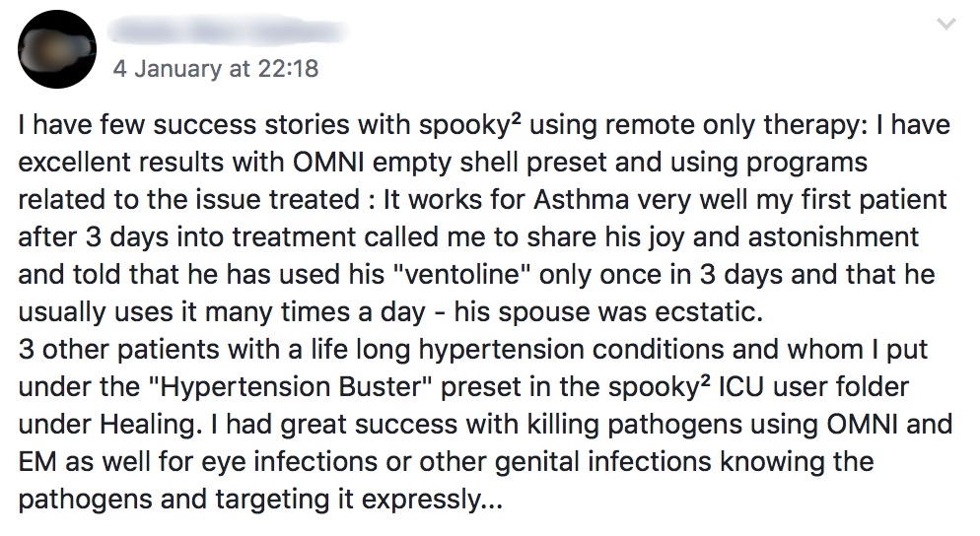This screenshot has width=980, height=536.
Task: Click the "3 other patients" text
Action: click(x=91, y=350)
